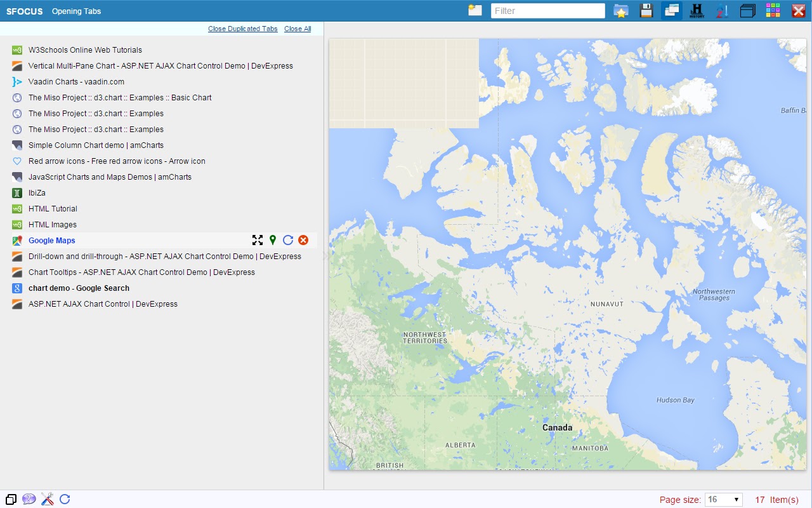The height and width of the screenshot is (508, 812).
Task: Open the colored grid apps icon
Action: coord(773,11)
